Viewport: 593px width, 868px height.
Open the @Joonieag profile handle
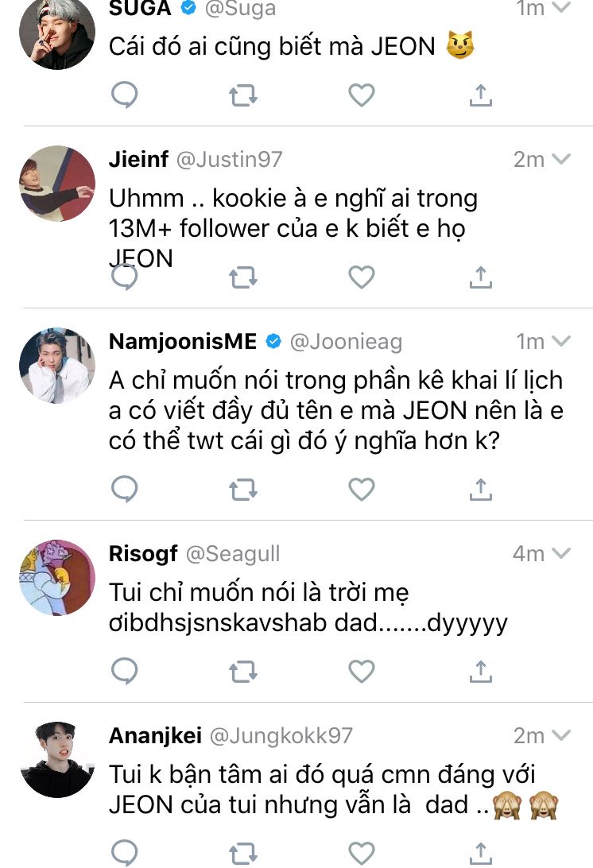346,342
